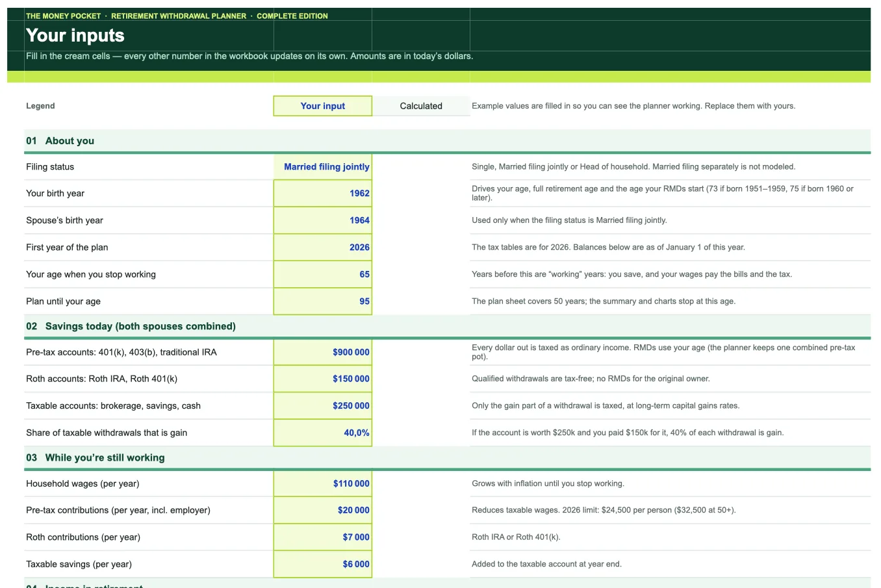Click the first year of plan value 2026
The height and width of the screenshot is (588, 881).
(323, 248)
